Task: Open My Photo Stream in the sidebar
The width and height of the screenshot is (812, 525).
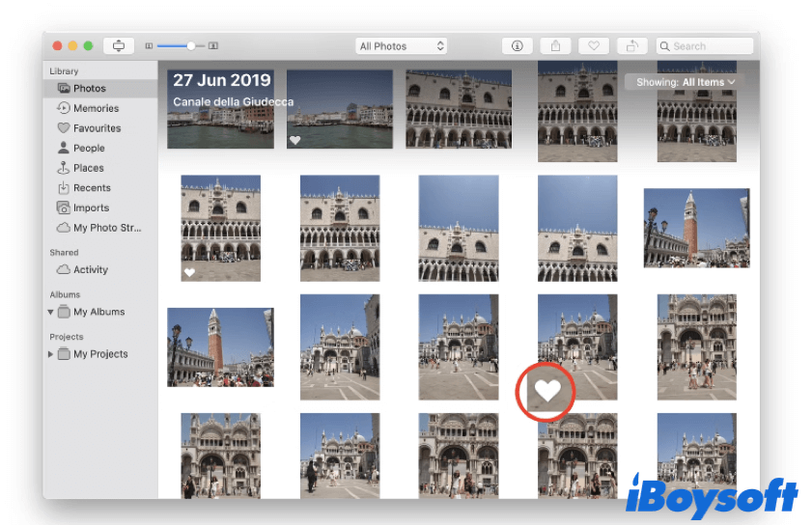Action: point(106,229)
